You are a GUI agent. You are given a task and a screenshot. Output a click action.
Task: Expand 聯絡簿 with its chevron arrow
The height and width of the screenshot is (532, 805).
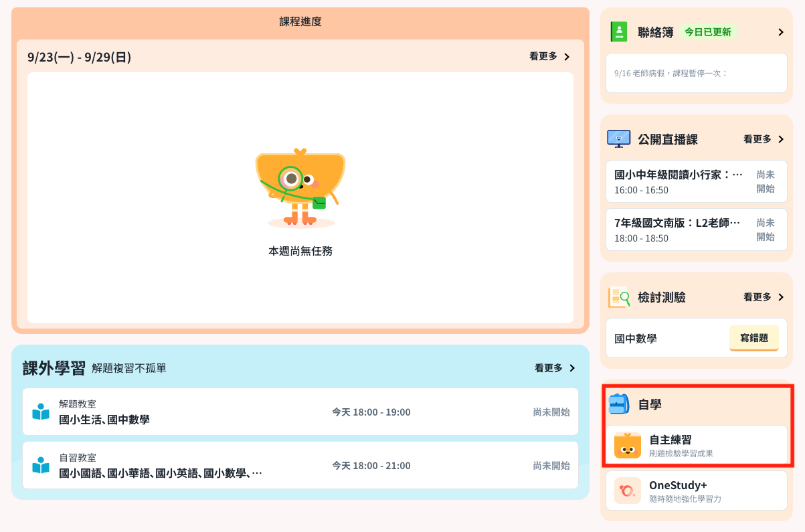click(780, 32)
